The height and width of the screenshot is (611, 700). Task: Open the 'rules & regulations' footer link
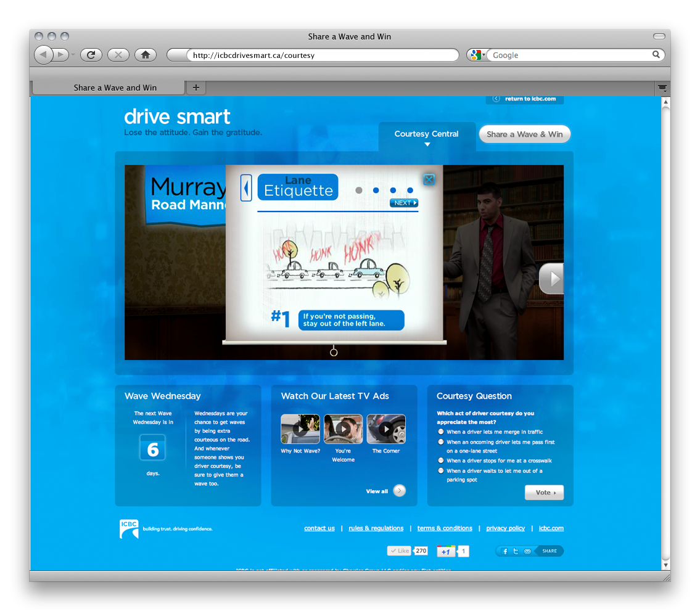[x=376, y=528]
